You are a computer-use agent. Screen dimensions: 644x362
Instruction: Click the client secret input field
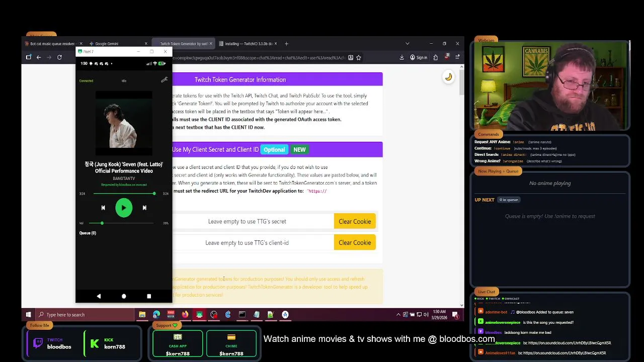point(253,221)
